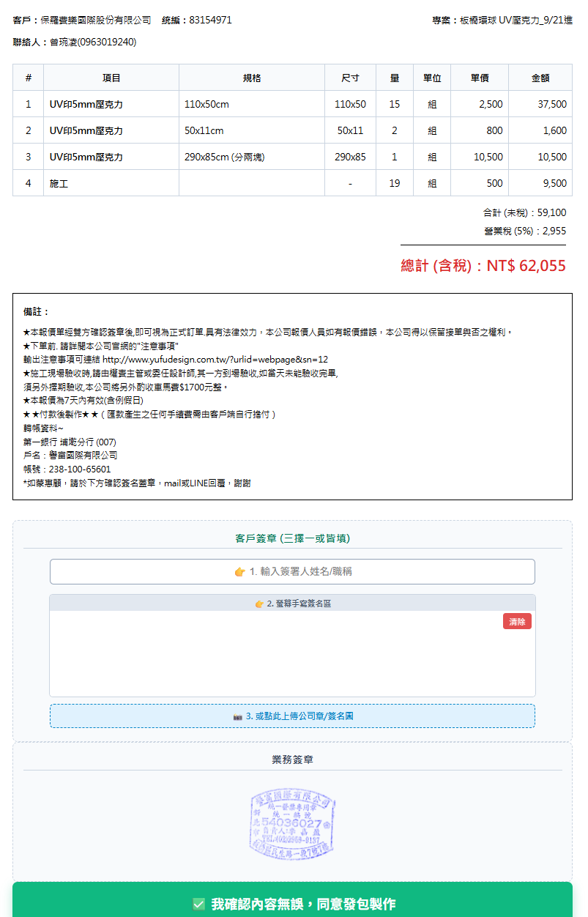Click the 尺寸 column header
The width and height of the screenshot is (588, 917).
click(350, 78)
